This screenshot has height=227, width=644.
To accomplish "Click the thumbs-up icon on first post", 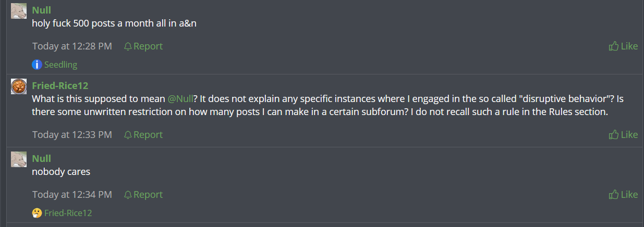I will pos(614,46).
